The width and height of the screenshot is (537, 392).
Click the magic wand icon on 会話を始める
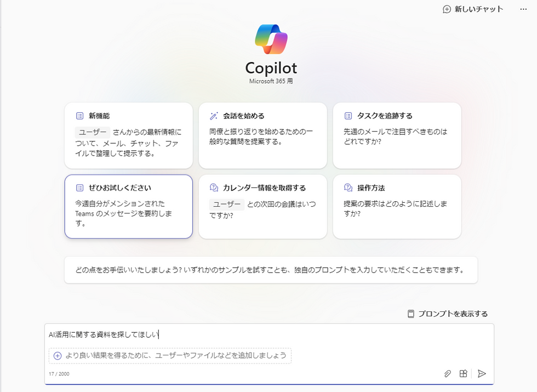coord(214,116)
